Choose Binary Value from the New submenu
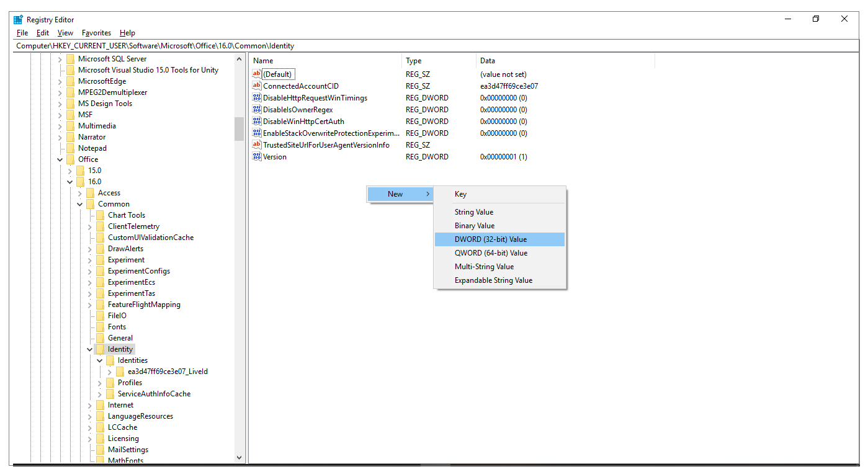 pos(500,226)
